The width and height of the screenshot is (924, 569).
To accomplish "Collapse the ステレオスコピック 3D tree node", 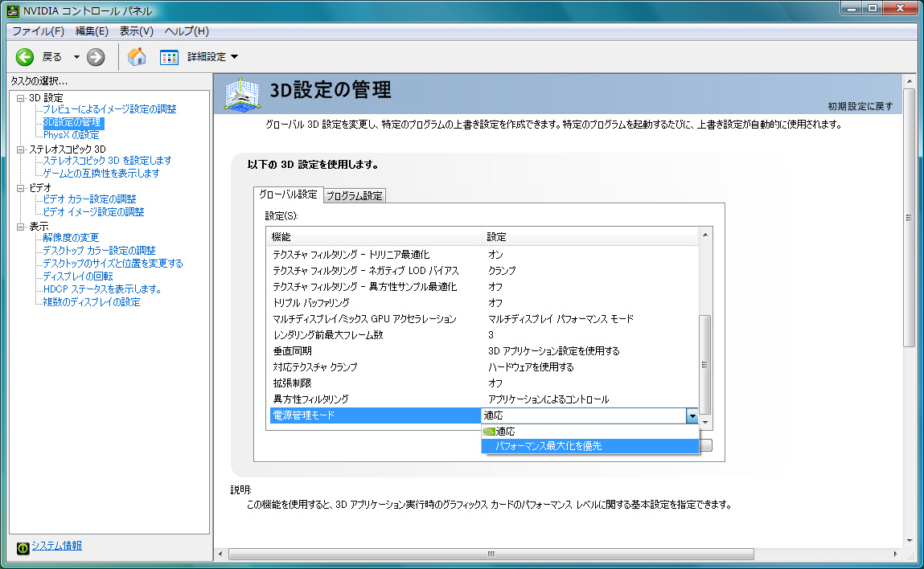I will coord(21,149).
